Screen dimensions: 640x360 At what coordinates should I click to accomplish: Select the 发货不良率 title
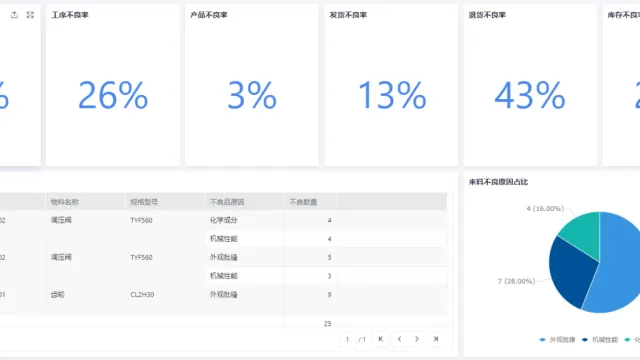click(348, 15)
